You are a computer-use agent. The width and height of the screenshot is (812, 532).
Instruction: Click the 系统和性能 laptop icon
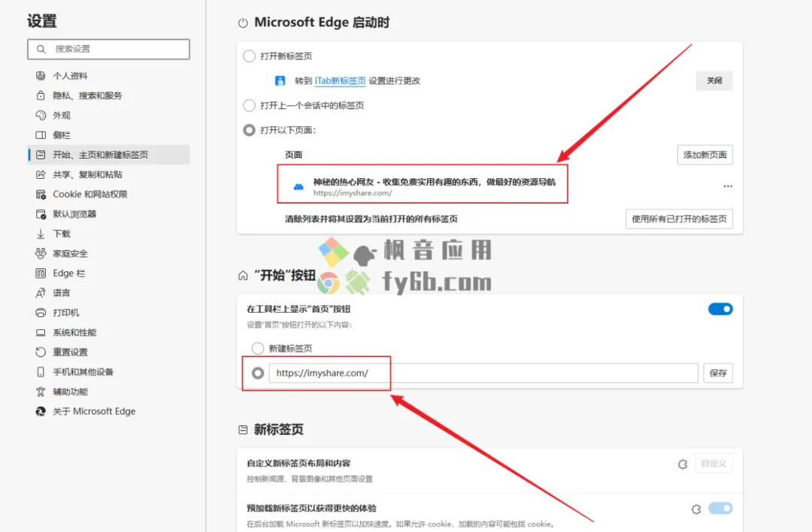coord(41,332)
